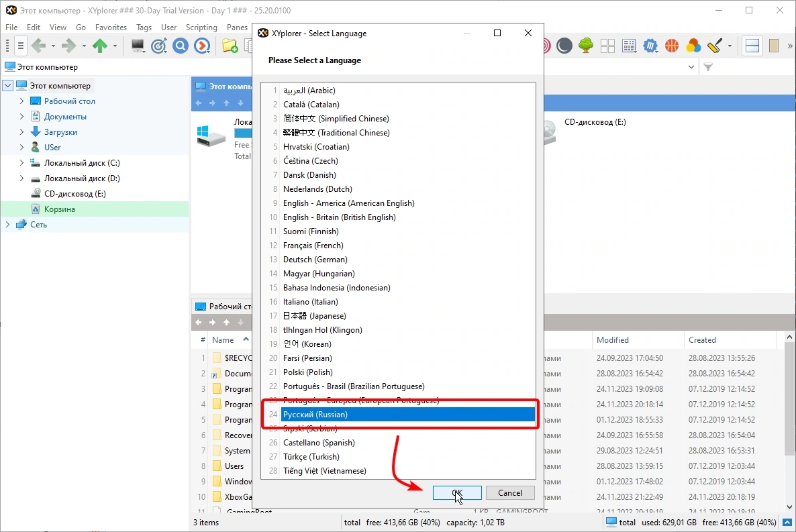
Task: Select CD-дисковод (E:) in the tree
Action: click(74, 194)
